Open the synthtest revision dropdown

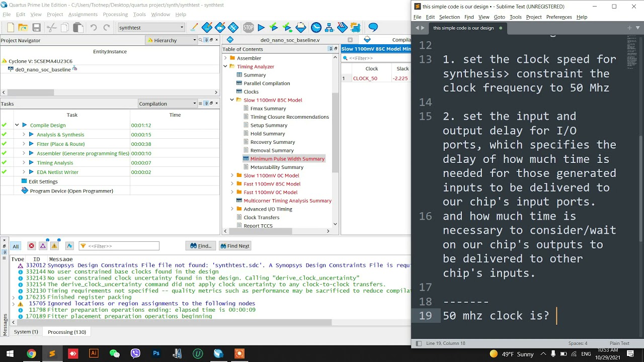point(151,28)
